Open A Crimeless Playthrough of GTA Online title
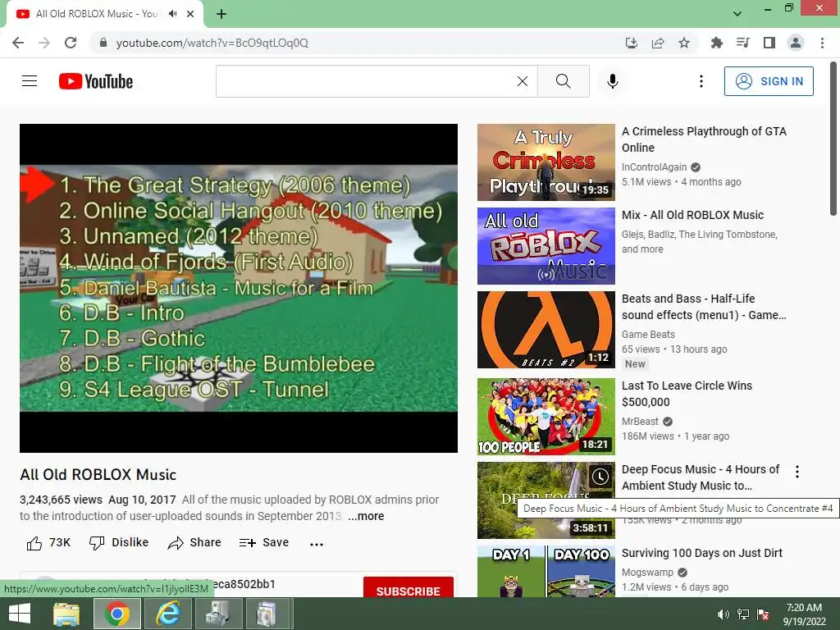840x630 pixels. [x=704, y=139]
